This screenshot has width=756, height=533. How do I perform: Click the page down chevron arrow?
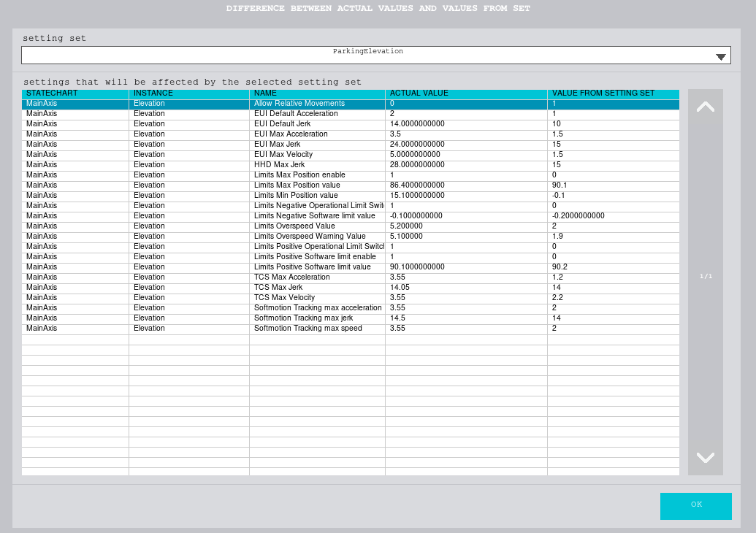[706, 457]
